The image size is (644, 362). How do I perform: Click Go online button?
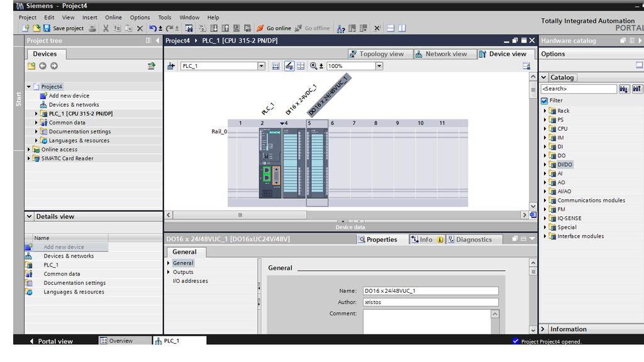click(274, 28)
